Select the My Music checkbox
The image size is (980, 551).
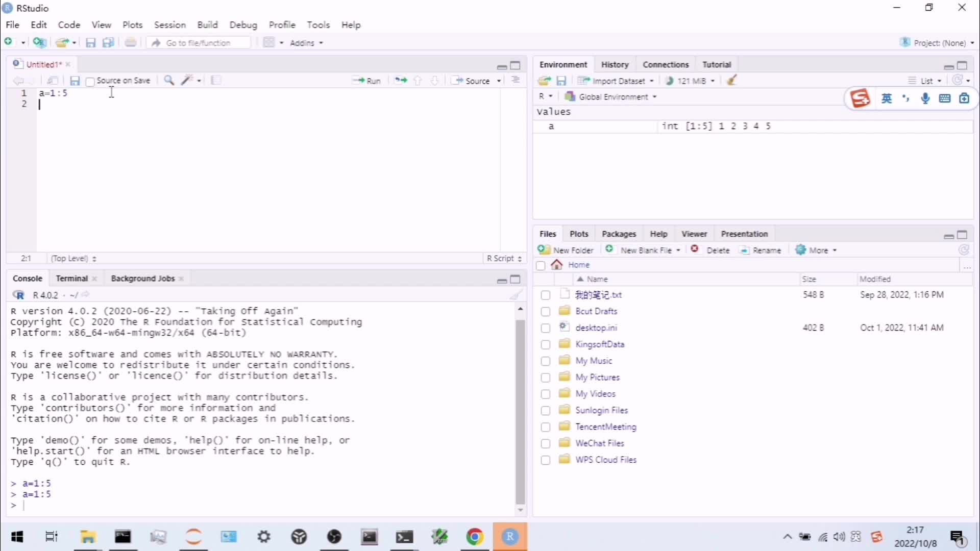tap(546, 361)
